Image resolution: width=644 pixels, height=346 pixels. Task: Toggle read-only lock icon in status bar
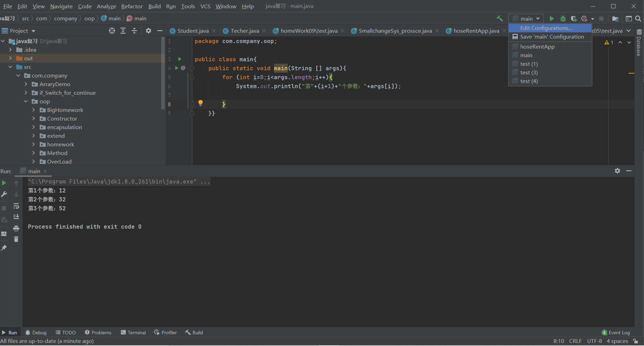coord(636,341)
